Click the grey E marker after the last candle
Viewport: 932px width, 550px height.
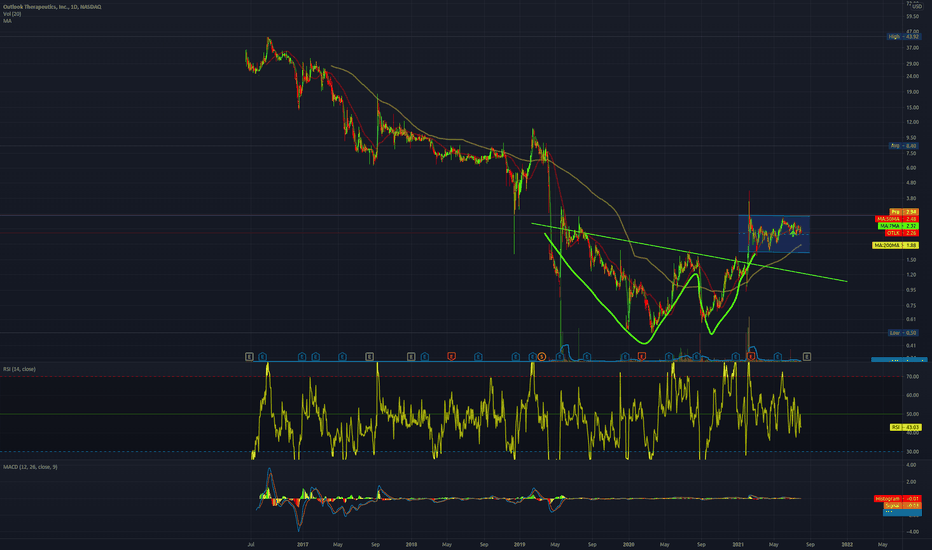point(807,357)
